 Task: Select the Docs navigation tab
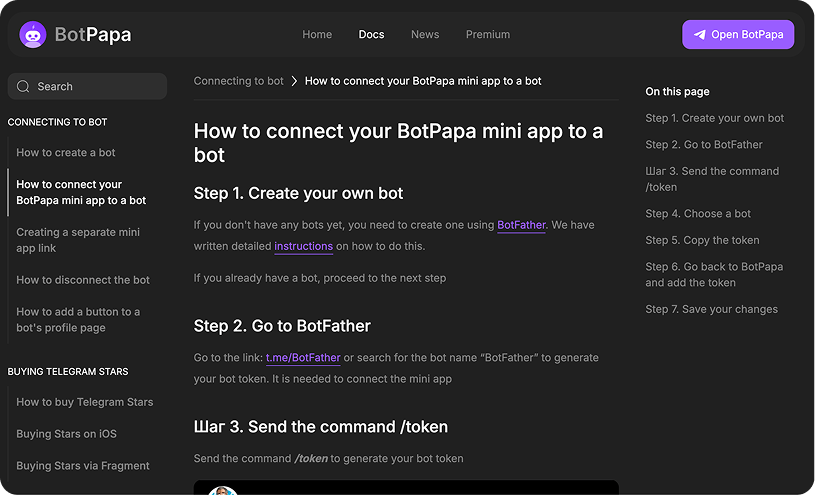click(371, 35)
